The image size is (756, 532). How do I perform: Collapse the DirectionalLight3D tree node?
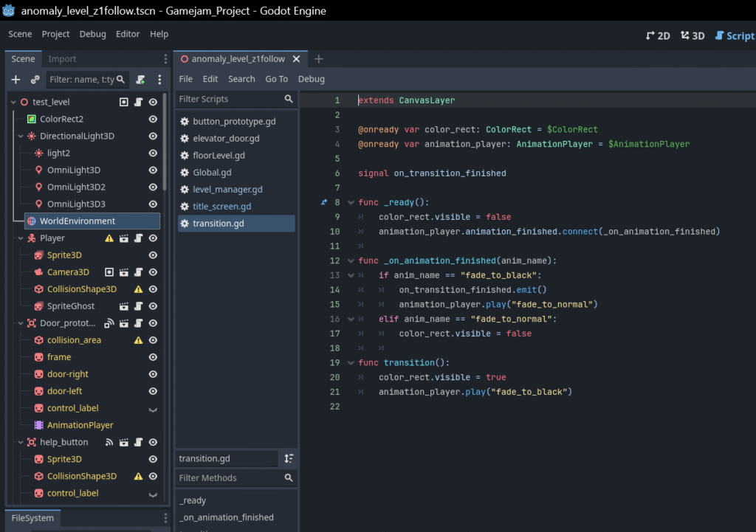pos(22,137)
